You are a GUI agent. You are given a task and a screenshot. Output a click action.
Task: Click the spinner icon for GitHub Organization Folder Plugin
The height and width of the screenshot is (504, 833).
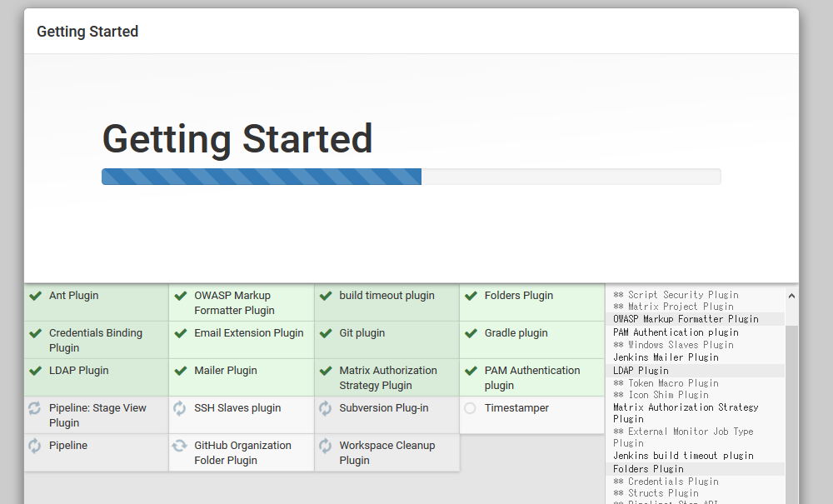pos(180,446)
